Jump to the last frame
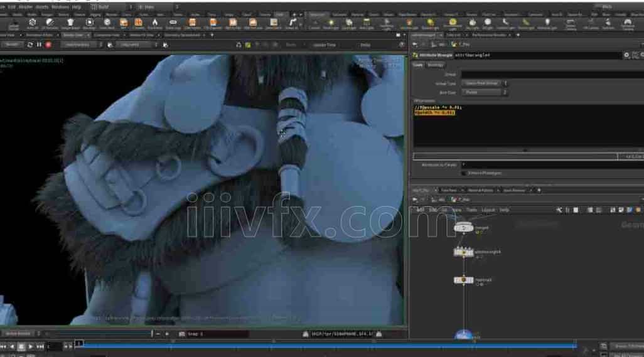The height and width of the screenshot is (357, 644). 40,347
